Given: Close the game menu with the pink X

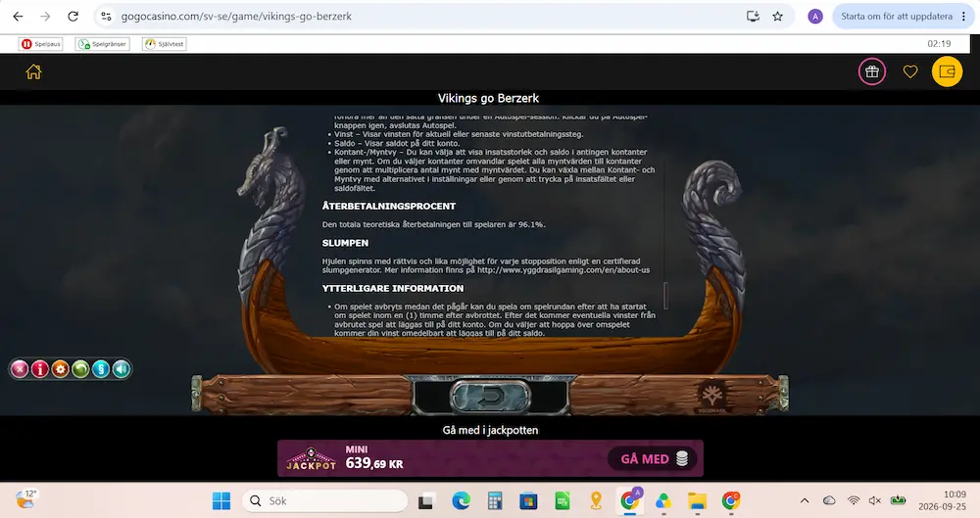Looking at the screenshot, I should (20, 369).
